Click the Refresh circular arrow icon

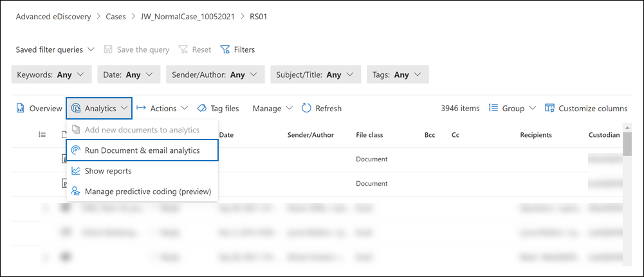tap(306, 109)
